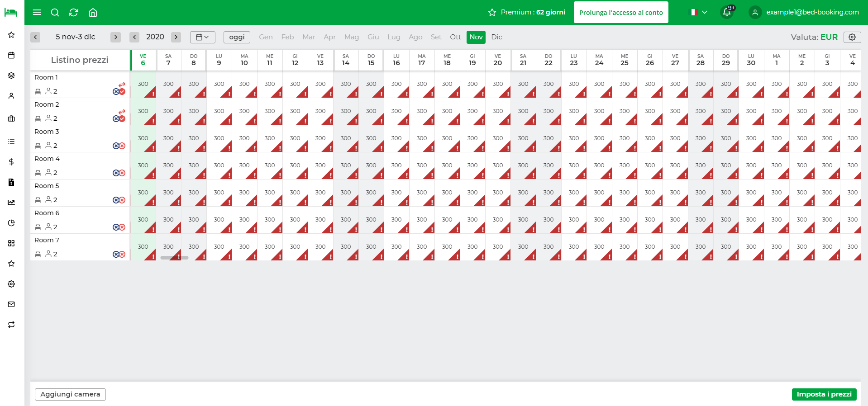Click the oggi button
Screen dimensions: 868x406
coord(237,37)
